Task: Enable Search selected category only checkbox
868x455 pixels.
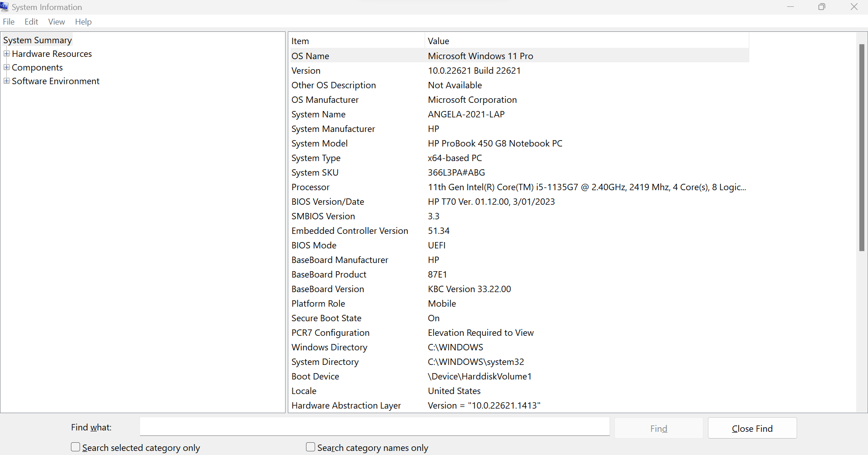Action: pyautogui.click(x=75, y=447)
